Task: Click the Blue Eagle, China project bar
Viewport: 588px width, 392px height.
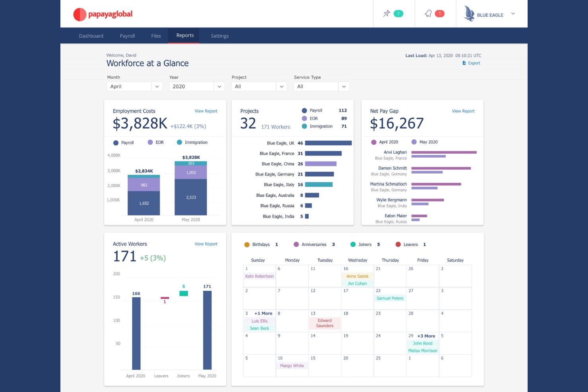Action: coord(321,164)
